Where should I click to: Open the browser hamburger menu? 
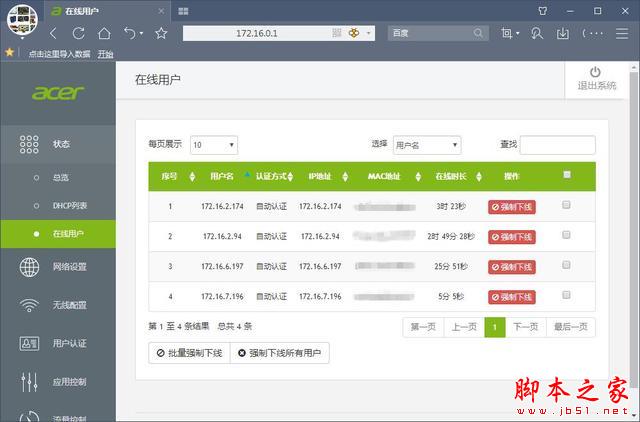[x=622, y=33]
